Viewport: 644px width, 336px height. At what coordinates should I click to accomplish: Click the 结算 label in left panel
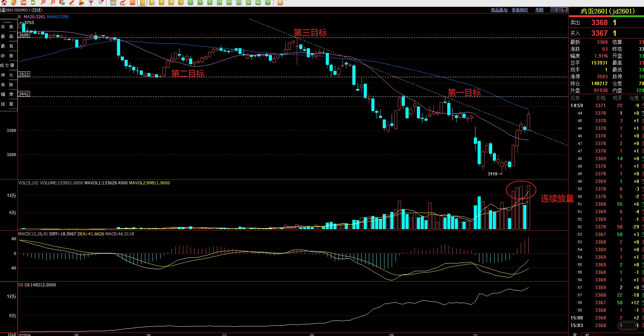(x=7, y=104)
